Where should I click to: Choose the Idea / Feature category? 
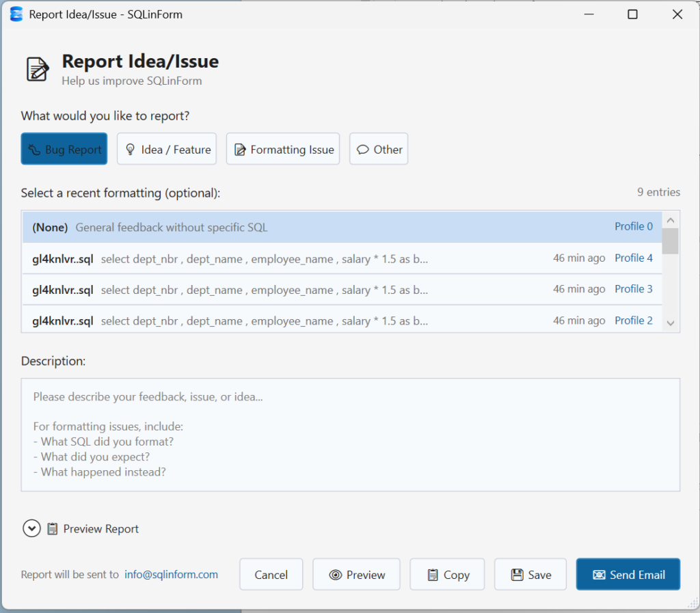point(167,149)
